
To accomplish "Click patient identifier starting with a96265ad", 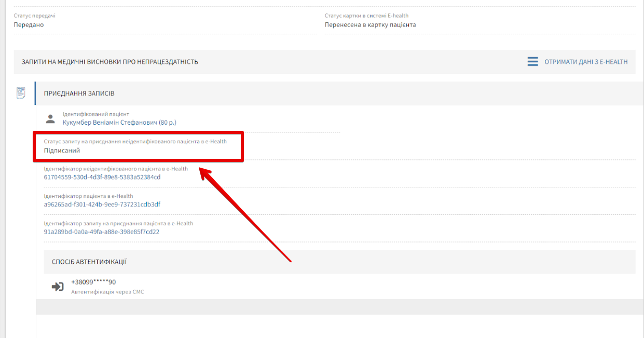I will coord(102,205).
